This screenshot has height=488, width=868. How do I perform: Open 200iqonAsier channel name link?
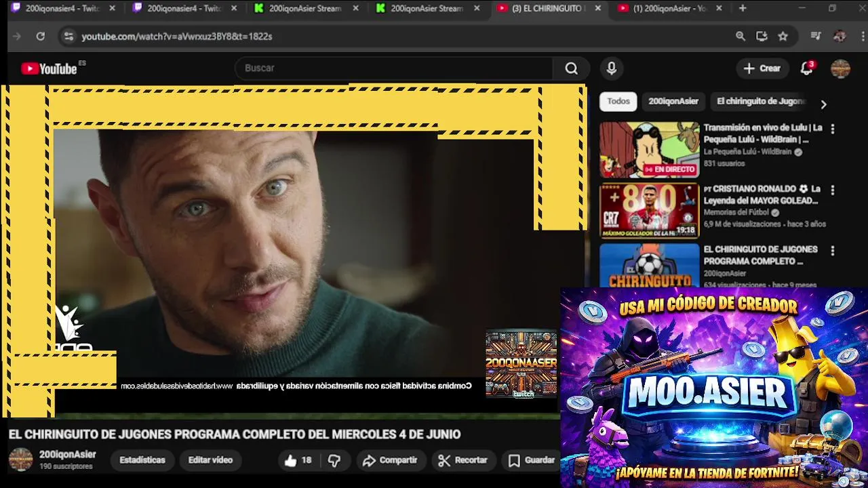[67, 454]
